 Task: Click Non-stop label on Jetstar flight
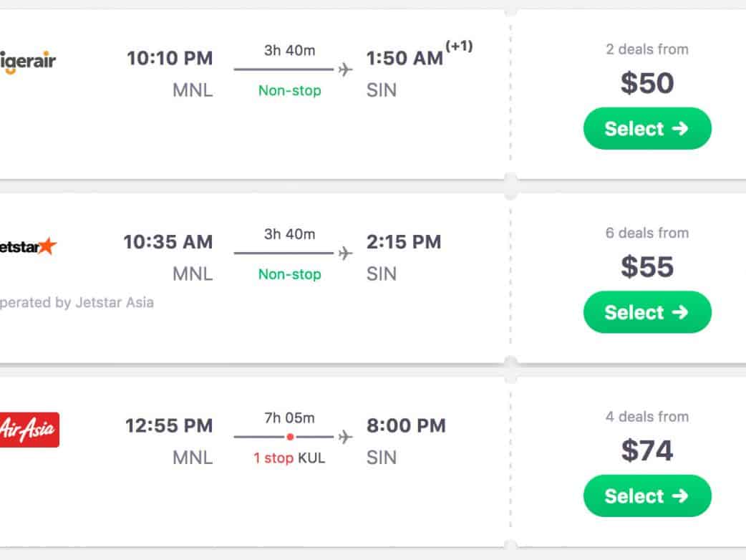pyautogui.click(x=289, y=274)
